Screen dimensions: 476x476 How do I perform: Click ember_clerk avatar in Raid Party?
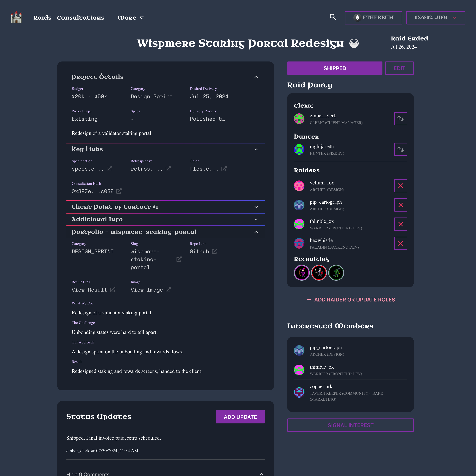(299, 119)
